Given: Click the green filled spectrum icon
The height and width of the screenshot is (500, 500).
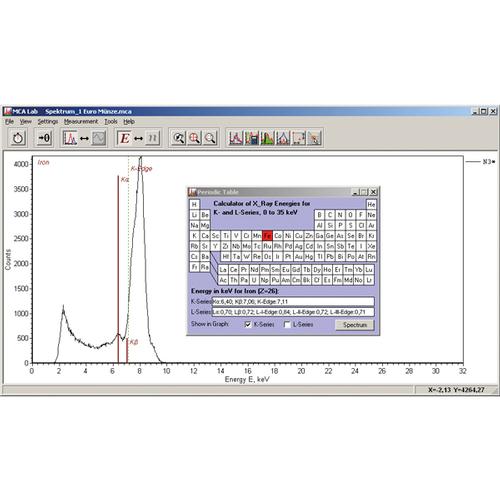Looking at the screenshot, I should point(267,138).
